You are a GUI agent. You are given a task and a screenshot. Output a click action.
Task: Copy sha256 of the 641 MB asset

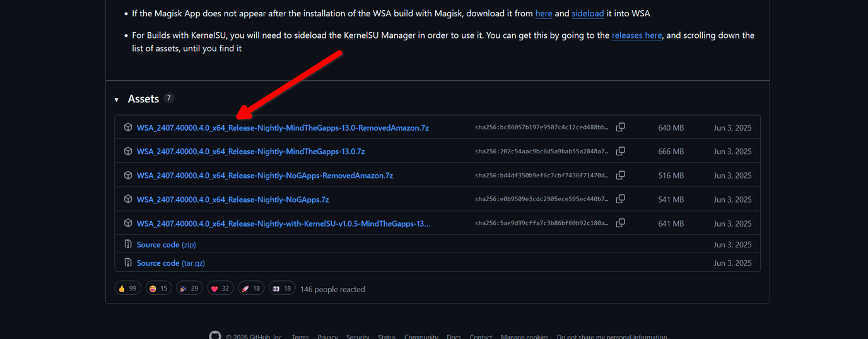(621, 223)
